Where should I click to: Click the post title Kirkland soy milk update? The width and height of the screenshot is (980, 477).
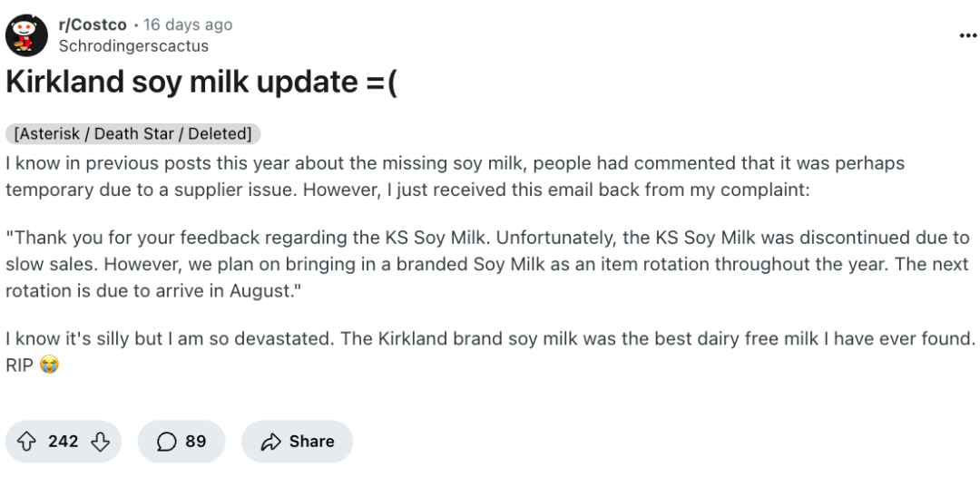coord(201,83)
